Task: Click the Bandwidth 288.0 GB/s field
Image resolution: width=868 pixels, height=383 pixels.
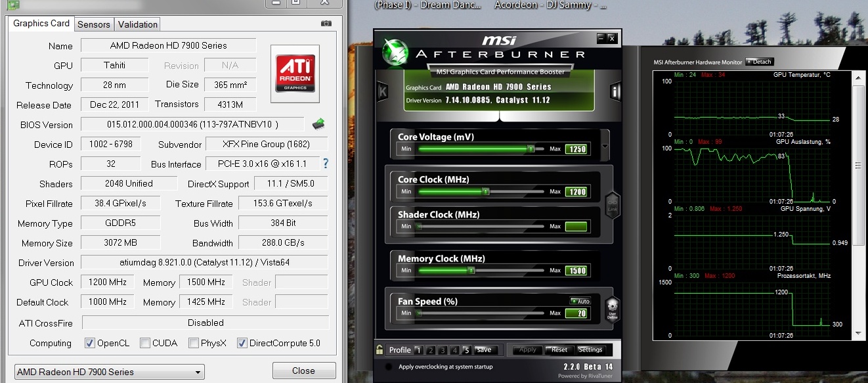Action: (x=283, y=242)
